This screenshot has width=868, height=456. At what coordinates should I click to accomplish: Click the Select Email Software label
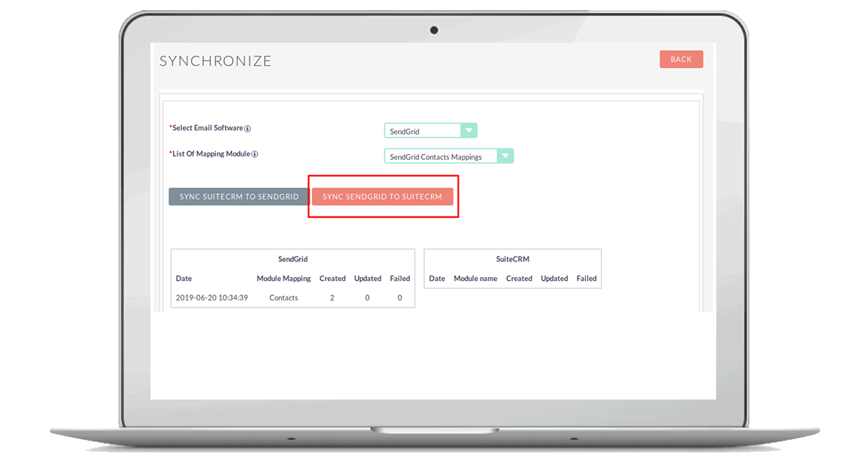[208, 128]
